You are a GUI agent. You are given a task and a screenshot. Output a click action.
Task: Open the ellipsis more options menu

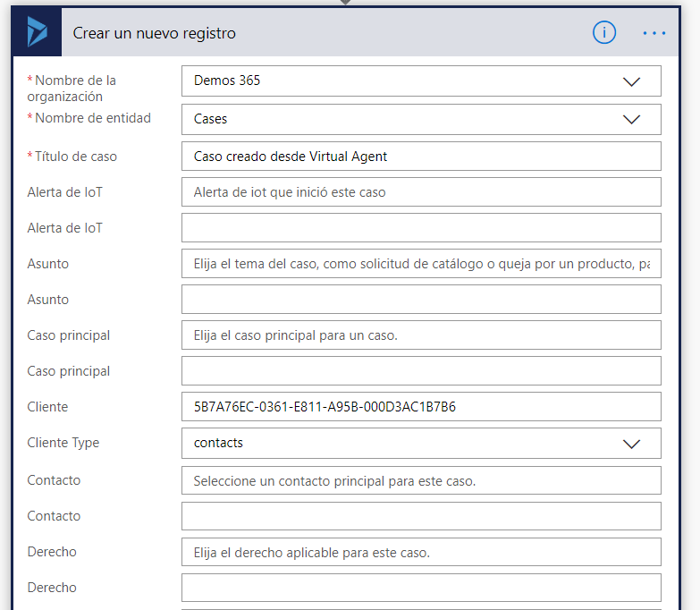coord(654,33)
